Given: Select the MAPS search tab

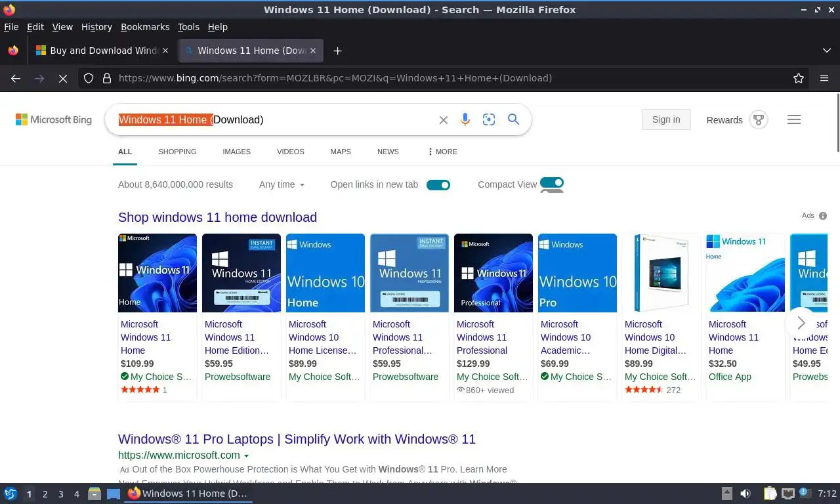Looking at the screenshot, I should 341,152.
